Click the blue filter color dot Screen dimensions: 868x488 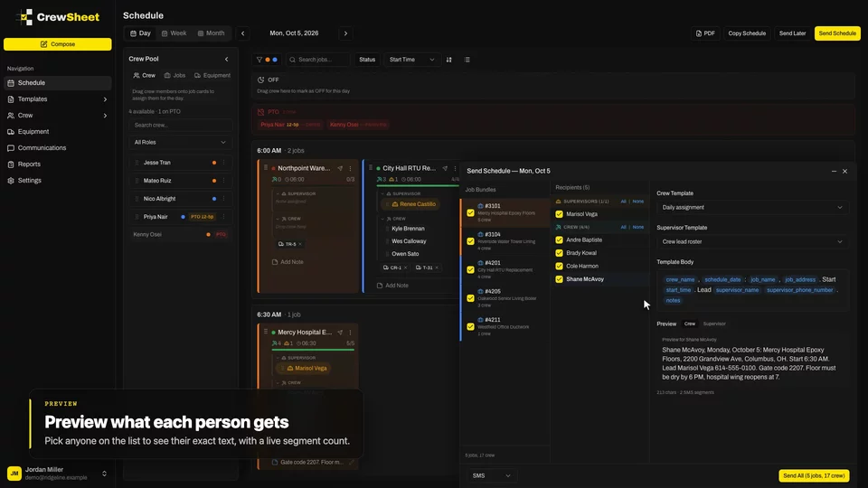coord(275,60)
